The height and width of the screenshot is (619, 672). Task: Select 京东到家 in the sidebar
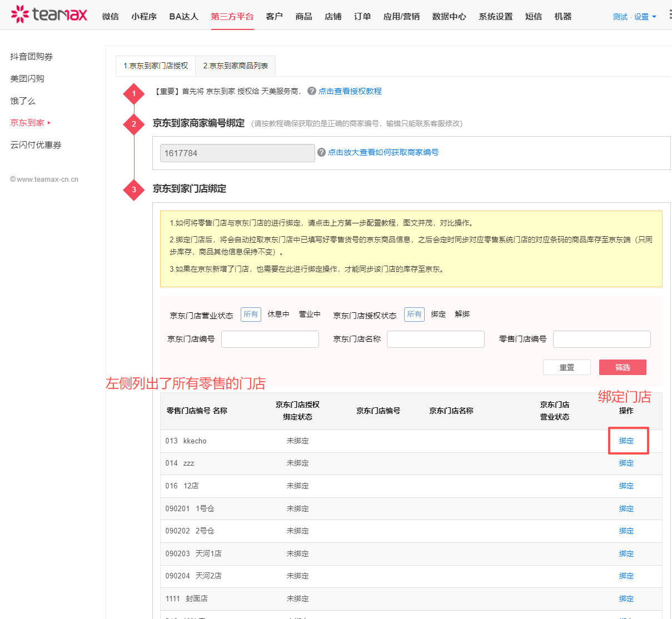[x=27, y=123]
